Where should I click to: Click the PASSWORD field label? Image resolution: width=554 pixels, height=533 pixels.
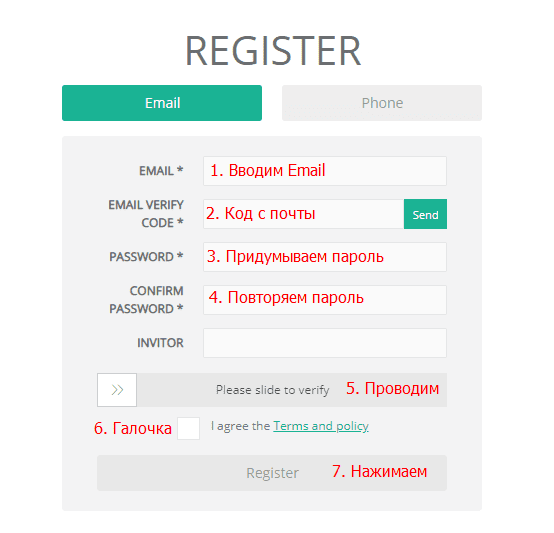(146, 257)
